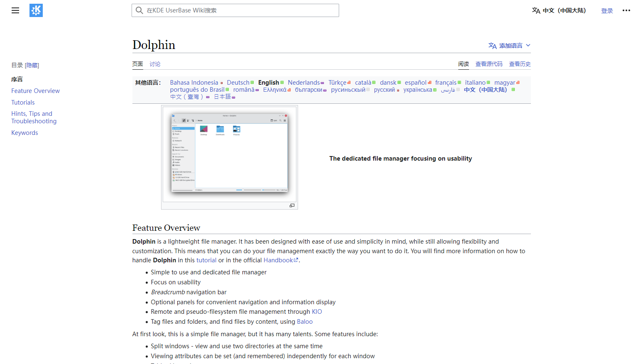Click 'Simple to use and dedicated file manager'

(x=209, y=272)
